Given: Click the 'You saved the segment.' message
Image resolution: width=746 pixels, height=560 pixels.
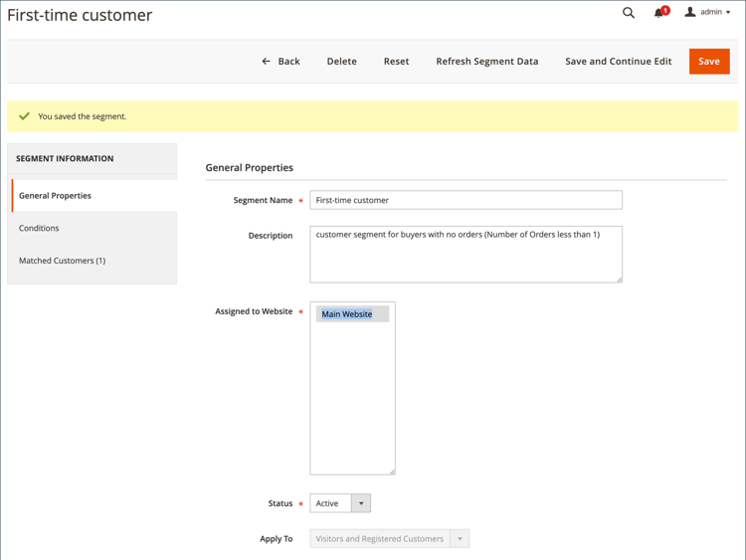Looking at the screenshot, I should tap(83, 116).
